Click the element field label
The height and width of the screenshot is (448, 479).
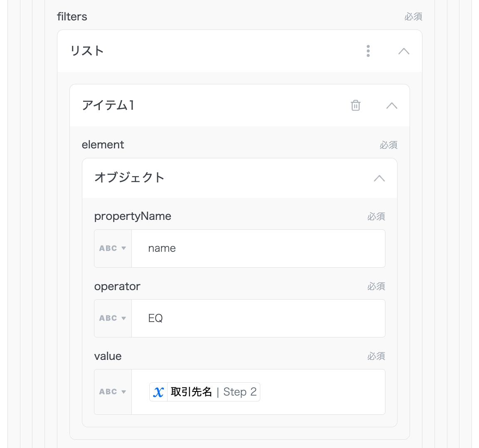[103, 145]
